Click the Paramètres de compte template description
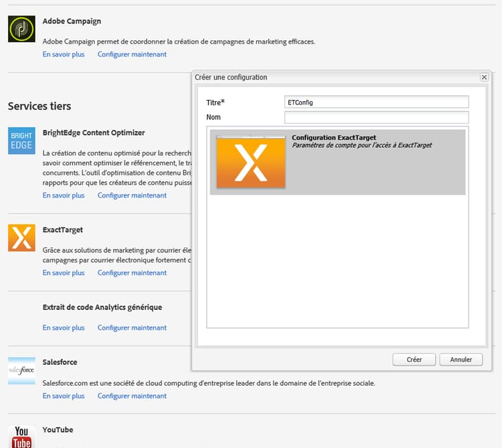The image size is (502, 448). tap(361, 145)
